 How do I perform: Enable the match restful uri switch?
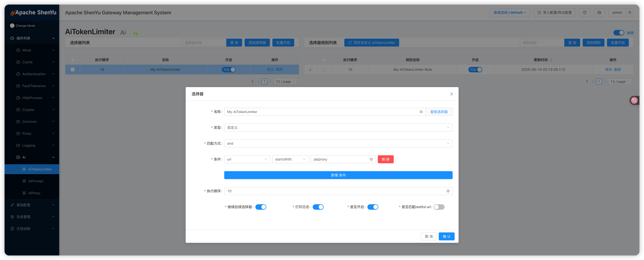[x=439, y=207]
